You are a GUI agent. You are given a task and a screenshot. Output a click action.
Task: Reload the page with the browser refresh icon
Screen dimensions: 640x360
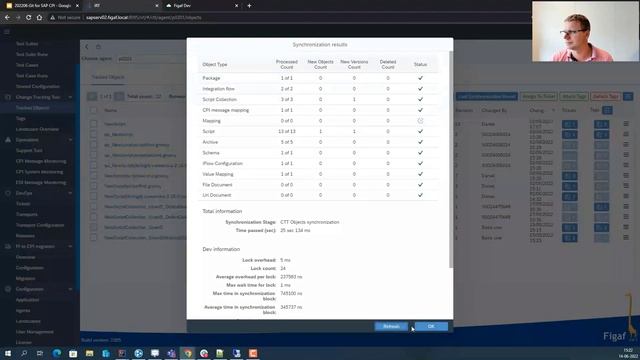tap(28, 18)
